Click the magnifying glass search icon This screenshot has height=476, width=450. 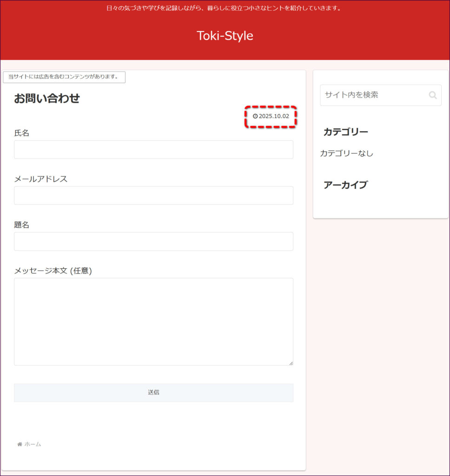[x=432, y=95]
